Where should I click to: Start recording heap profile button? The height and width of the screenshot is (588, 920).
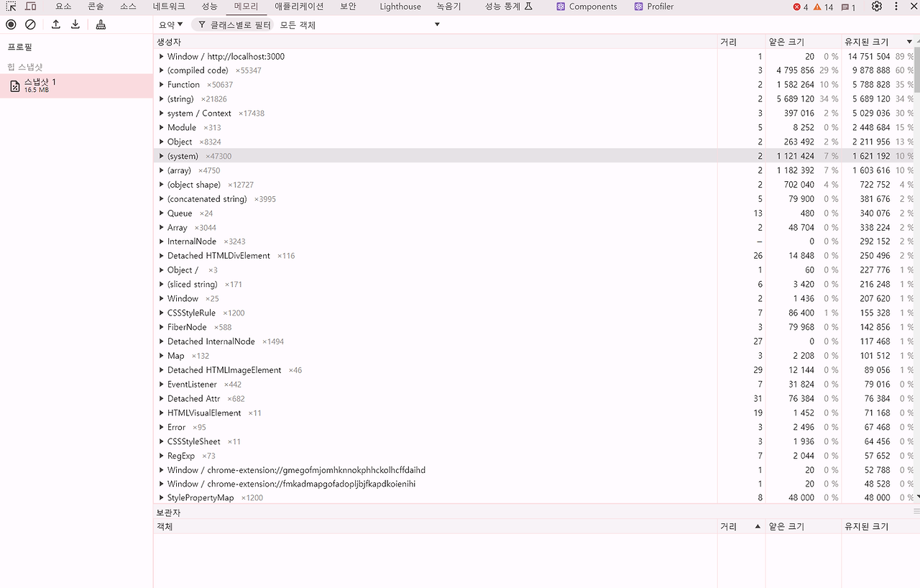click(x=11, y=24)
